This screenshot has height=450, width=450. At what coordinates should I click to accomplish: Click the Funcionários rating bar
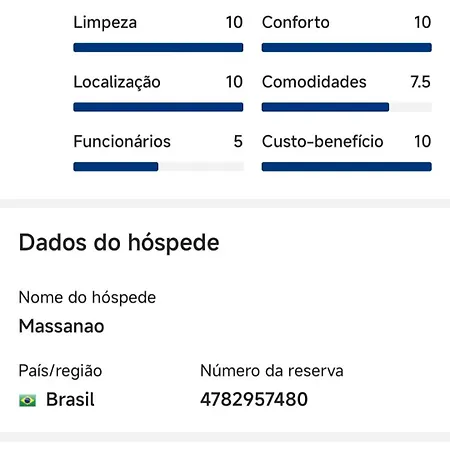click(x=158, y=166)
